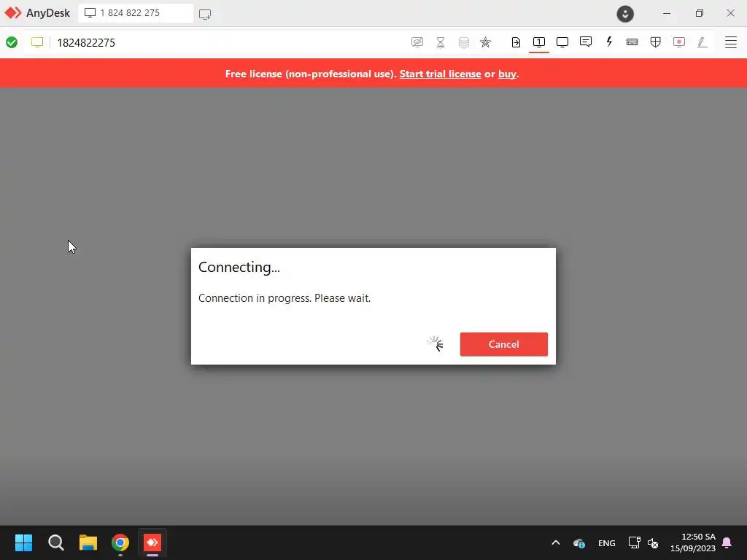Open the clock showing 12:50 SA

(x=693, y=542)
